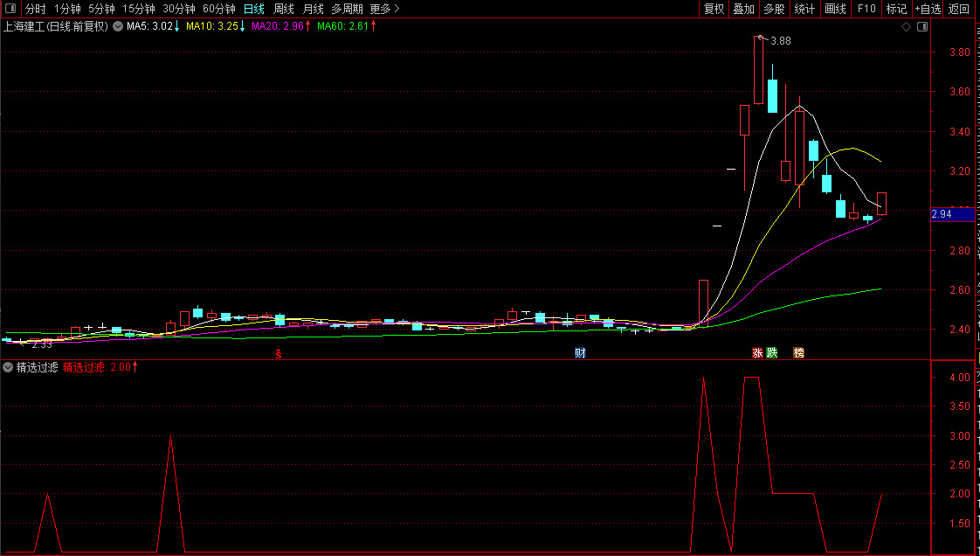980x556 pixels.
Task: Click the green 跌 marker icon
Action: coord(772,353)
